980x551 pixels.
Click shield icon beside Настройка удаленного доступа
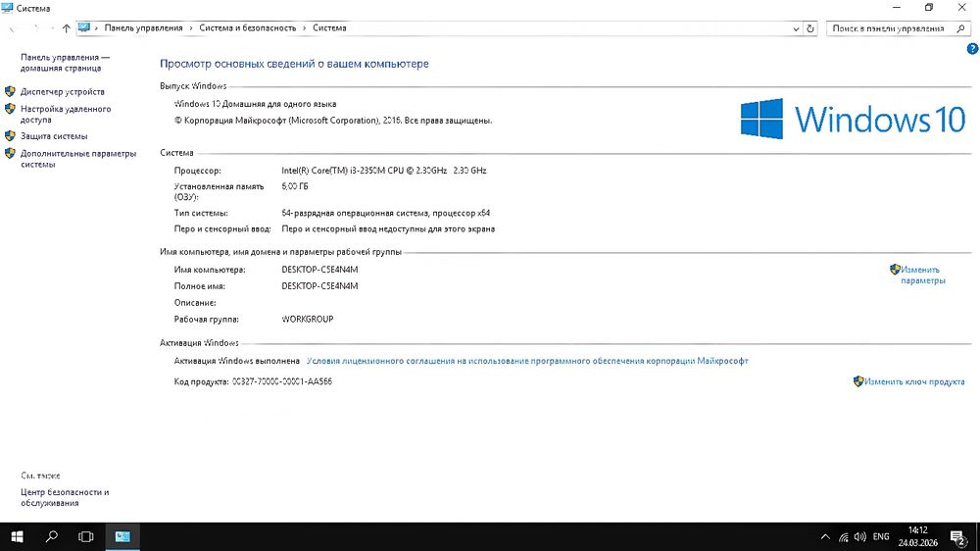pyautogui.click(x=10, y=109)
